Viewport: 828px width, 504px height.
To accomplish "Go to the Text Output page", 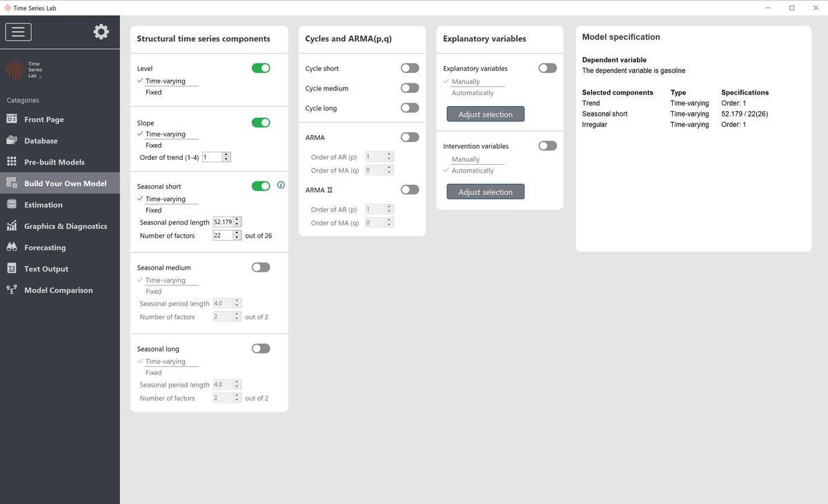I will tap(46, 269).
